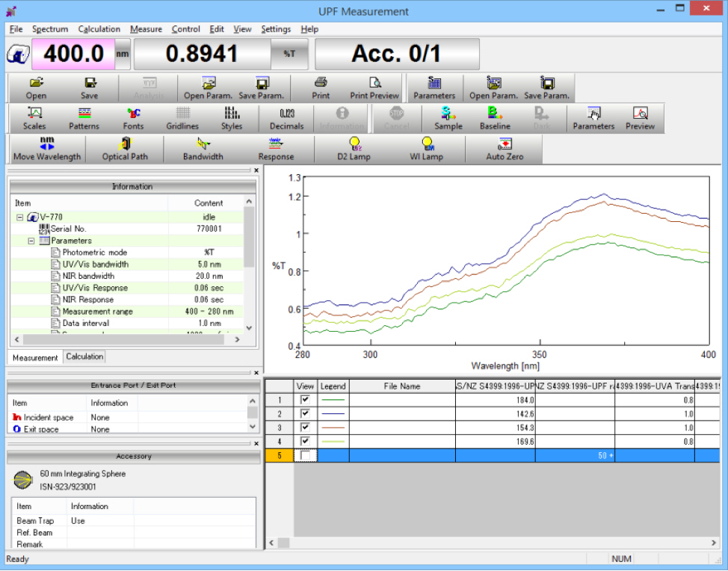Open the Spectrum menu
The height and width of the screenshot is (571, 728).
(x=50, y=29)
